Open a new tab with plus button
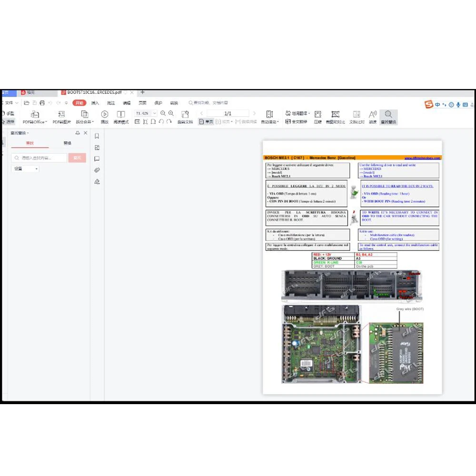The image size is (476, 476). (x=142, y=92)
